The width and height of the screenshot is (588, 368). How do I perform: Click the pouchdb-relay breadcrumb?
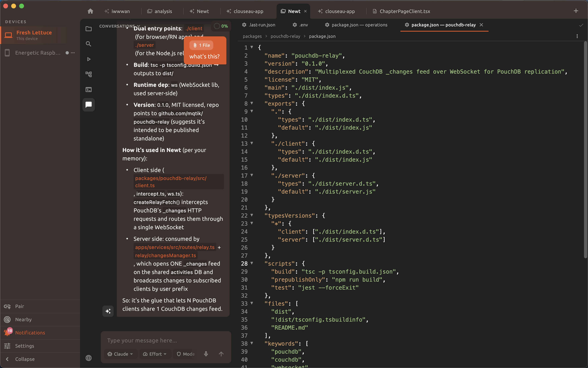point(285,36)
